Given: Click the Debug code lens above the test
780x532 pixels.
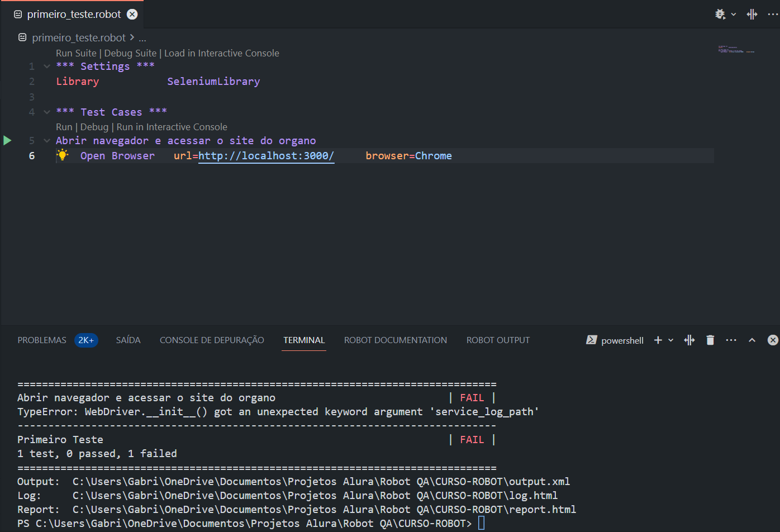Looking at the screenshot, I should (x=94, y=127).
